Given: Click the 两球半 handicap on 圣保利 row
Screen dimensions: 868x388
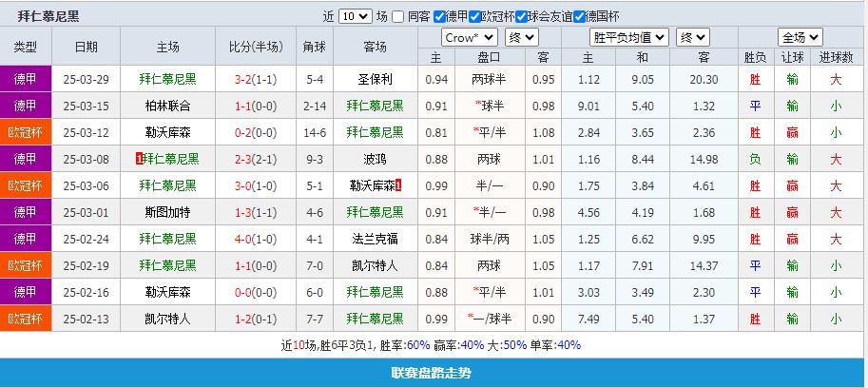Looking at the screenshot, I should 489,79.
